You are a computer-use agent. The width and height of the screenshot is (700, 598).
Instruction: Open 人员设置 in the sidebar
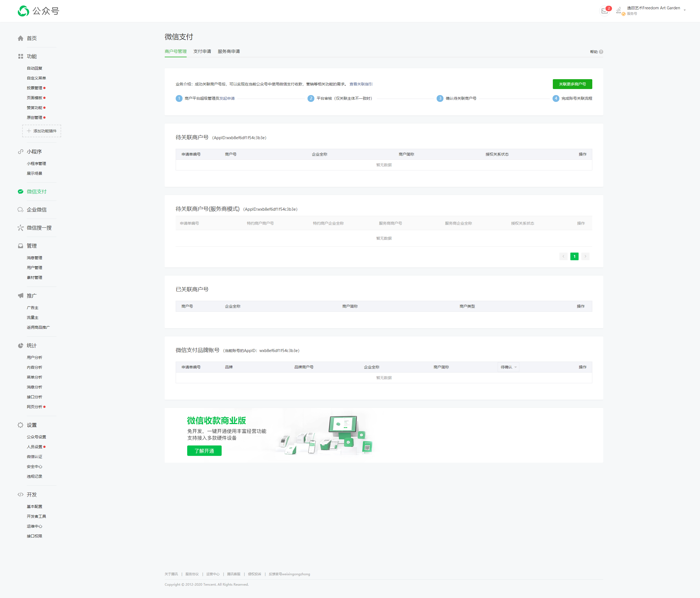[35, 447]
